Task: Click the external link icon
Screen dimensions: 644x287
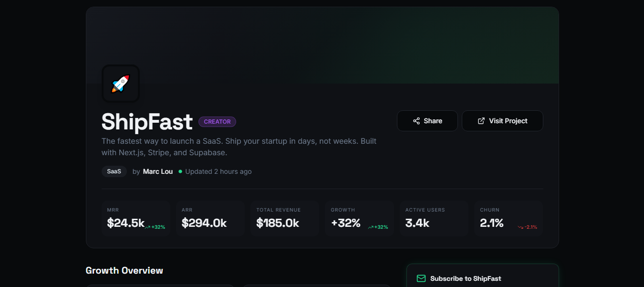Action: (481, 121)
